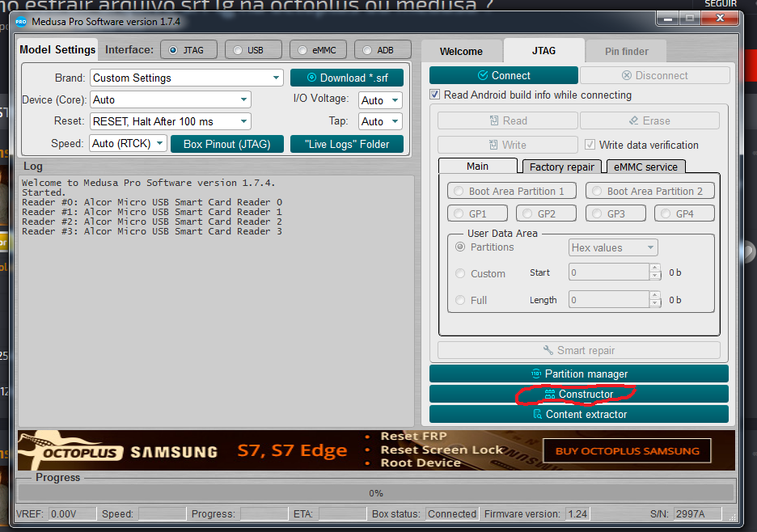757x532 pixels.
Task: Click the 'Reader #3' log line
Action: (152, 231)
